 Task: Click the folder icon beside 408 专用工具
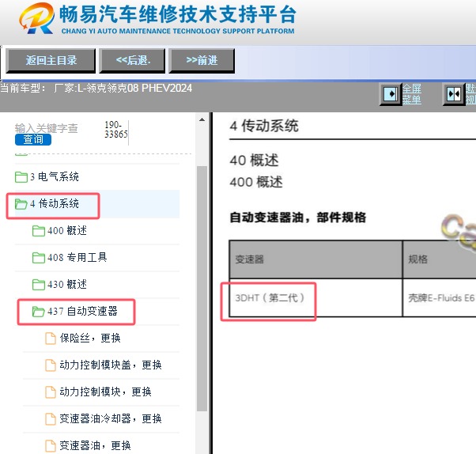[39, 258]
